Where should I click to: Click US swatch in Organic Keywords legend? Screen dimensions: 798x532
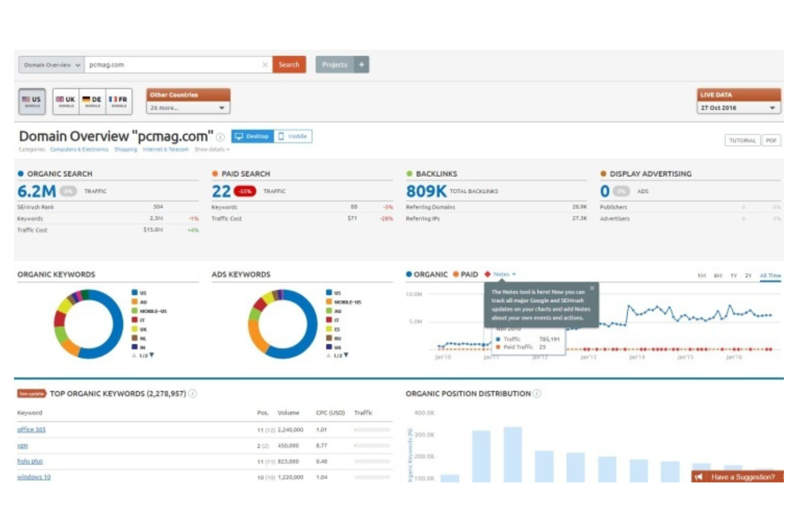pos(135,293)
